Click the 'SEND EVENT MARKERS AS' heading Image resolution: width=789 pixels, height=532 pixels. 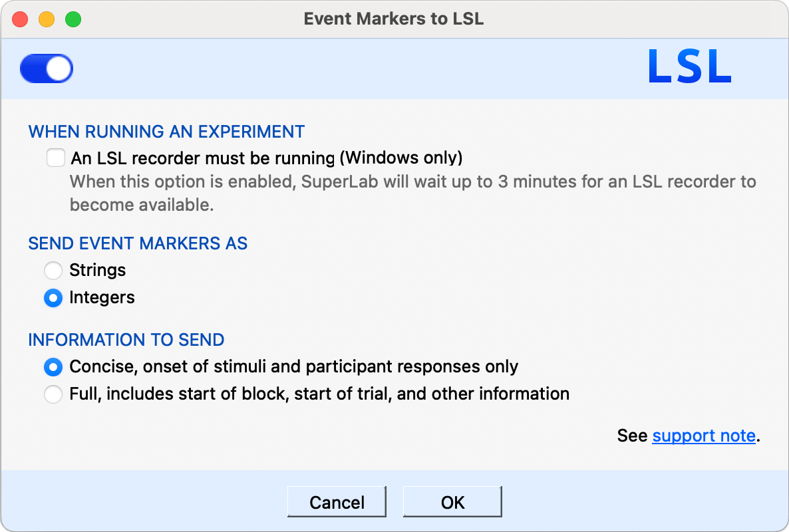[138, 243]
